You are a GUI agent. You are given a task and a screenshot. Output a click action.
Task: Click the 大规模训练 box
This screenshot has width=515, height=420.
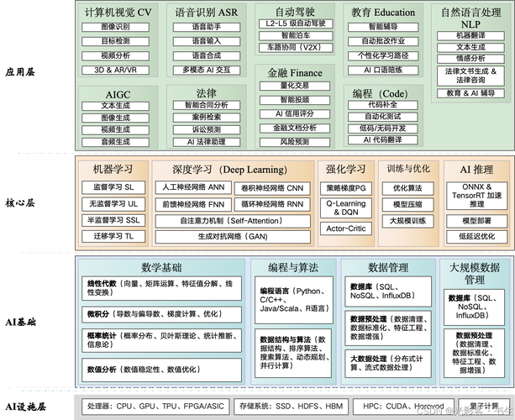pos(407,221)
